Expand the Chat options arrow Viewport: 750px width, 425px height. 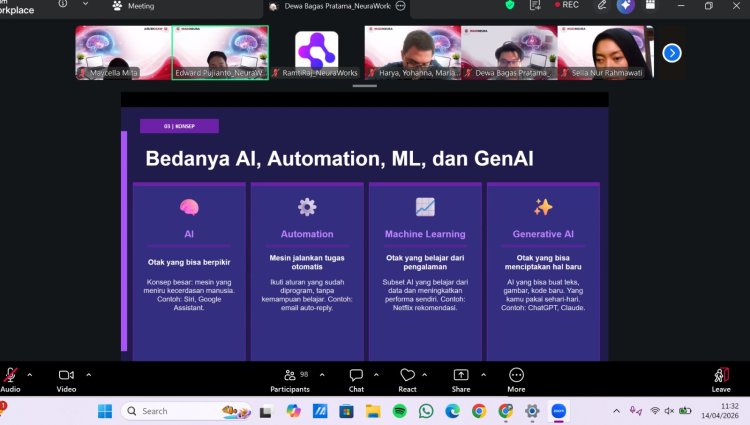point(376,375)
